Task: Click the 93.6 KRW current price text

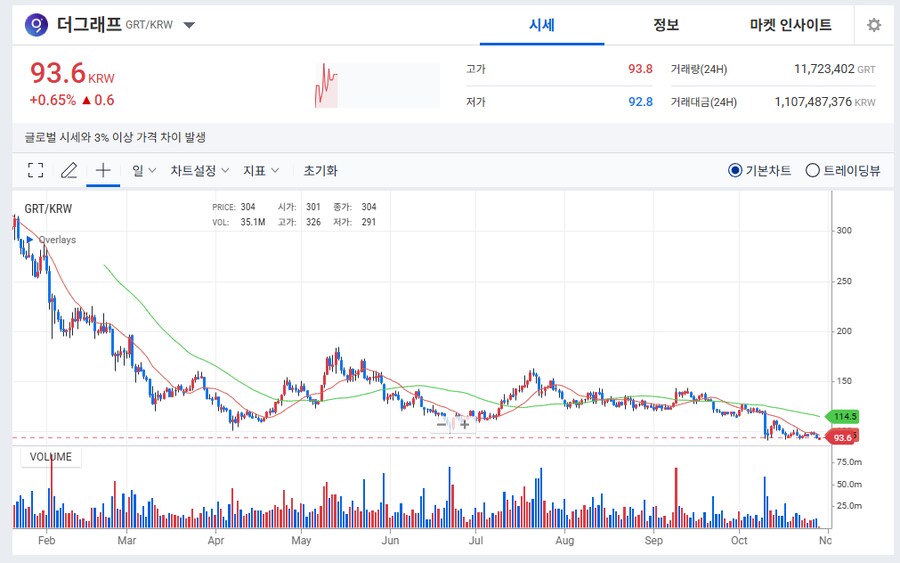Action: pyautogui.click(x=72, y=73)
